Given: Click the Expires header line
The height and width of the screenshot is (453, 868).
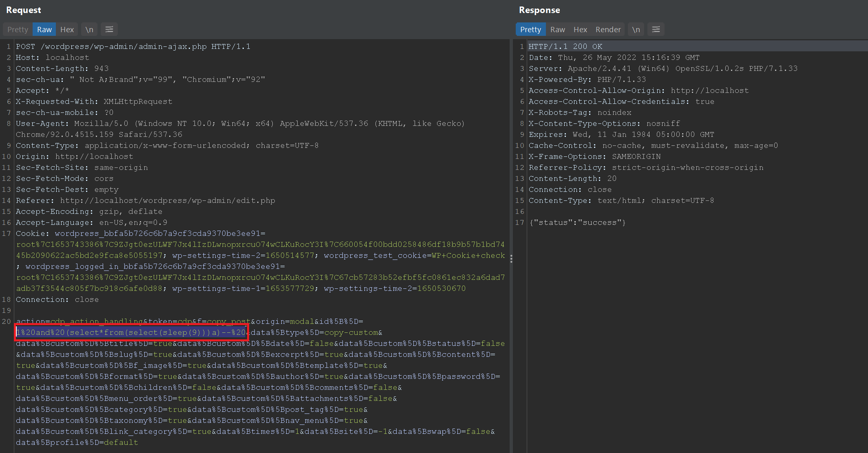Looking at the screenshot, I should tap(622, 134).
